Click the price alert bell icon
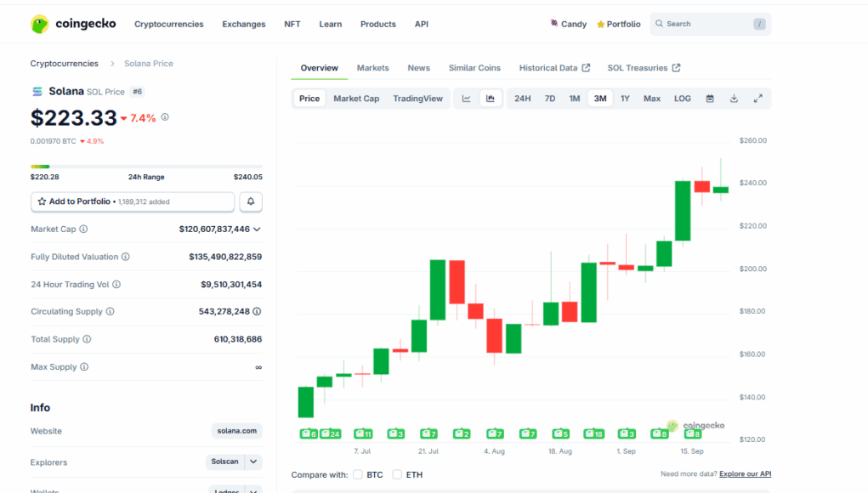 click(x=251, y=201)
